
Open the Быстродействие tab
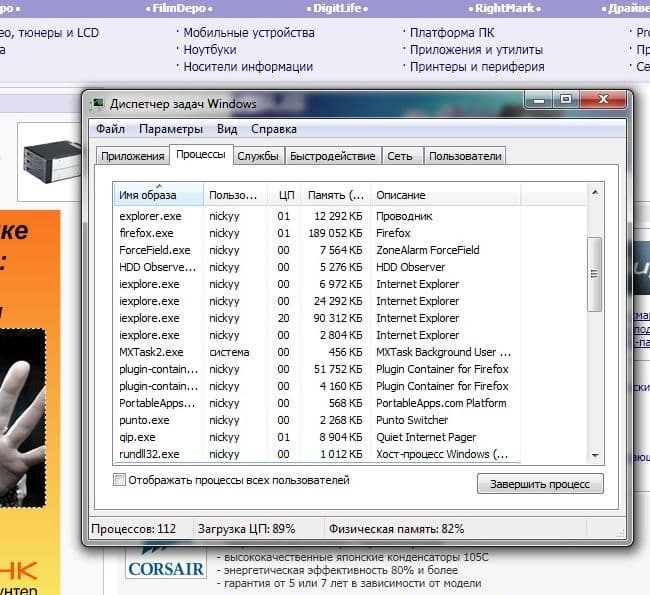332,156
